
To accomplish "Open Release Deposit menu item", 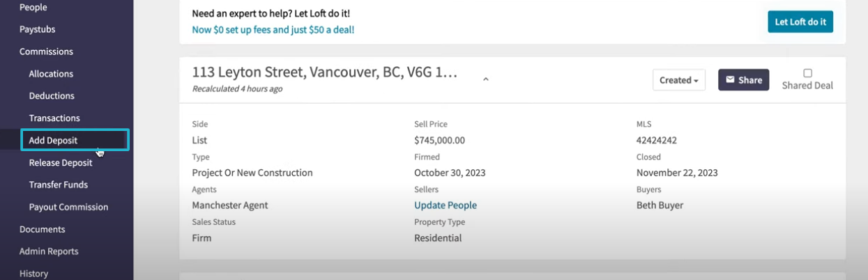I will coord(61,162).
